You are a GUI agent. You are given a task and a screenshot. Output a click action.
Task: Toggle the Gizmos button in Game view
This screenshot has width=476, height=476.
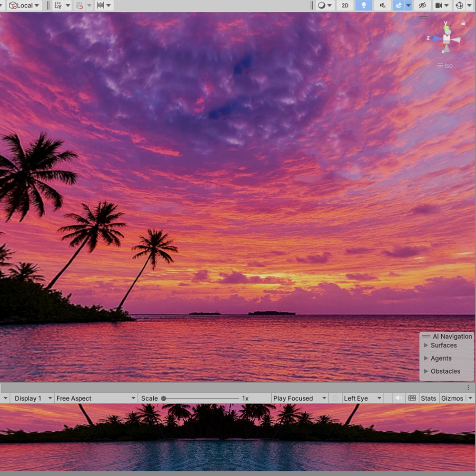click(452, 398)
